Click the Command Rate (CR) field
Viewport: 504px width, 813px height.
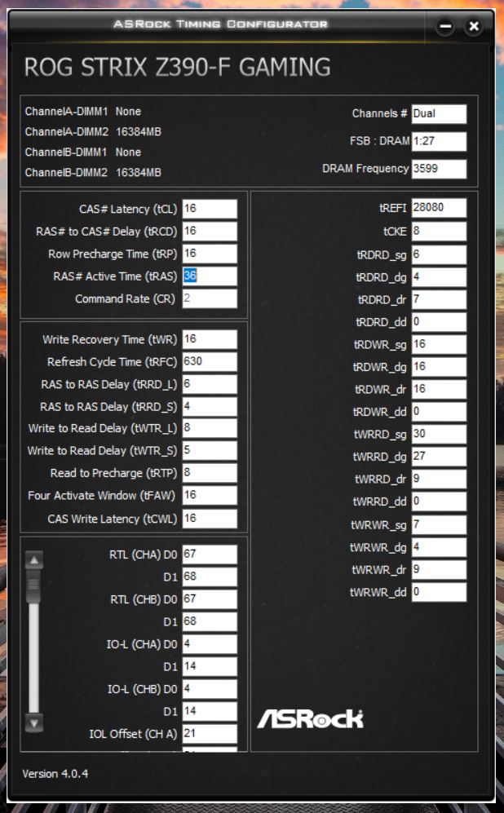point(210,298)
